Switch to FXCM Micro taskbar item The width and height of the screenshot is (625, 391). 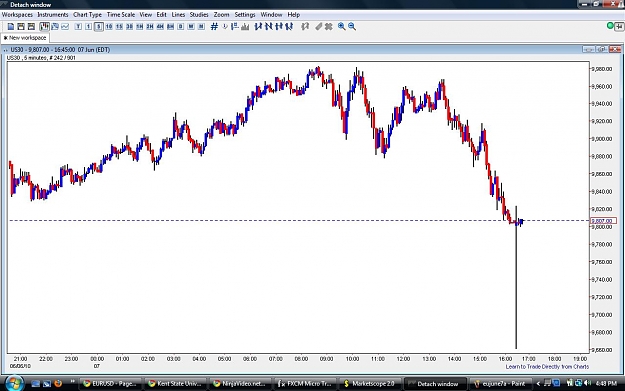click(305, 383)
